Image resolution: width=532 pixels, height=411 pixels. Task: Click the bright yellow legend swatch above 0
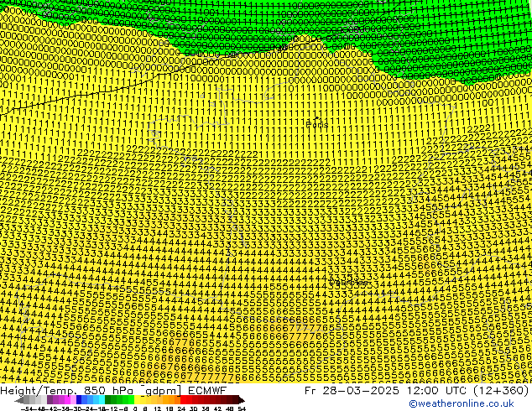pyautogui.click(x=137, y=400)
